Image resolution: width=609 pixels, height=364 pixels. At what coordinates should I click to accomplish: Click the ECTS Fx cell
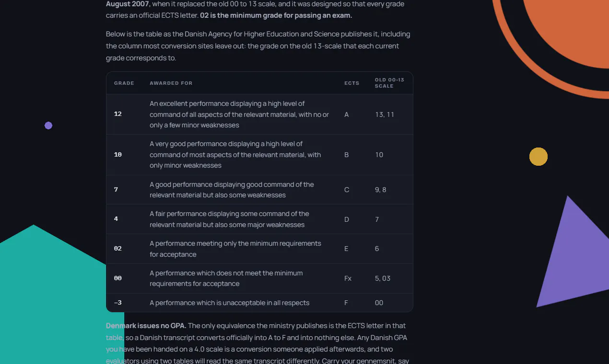(348, 278)
